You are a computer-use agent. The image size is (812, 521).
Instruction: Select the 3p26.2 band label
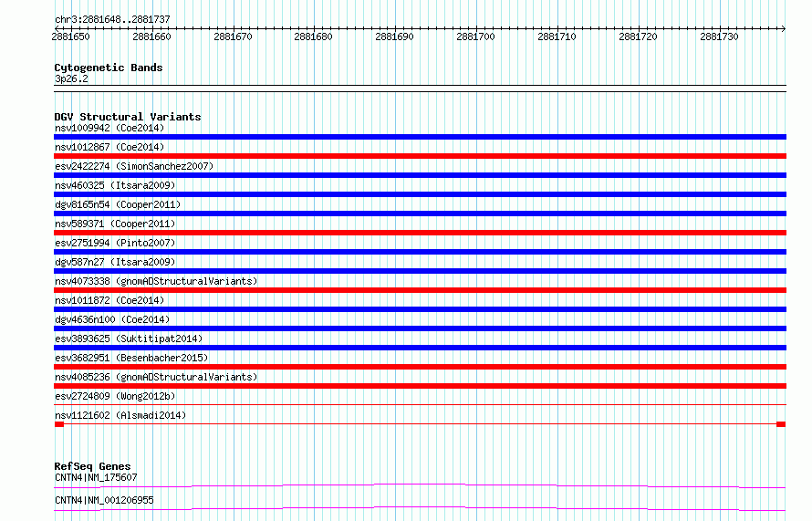[x=71, y=78]
